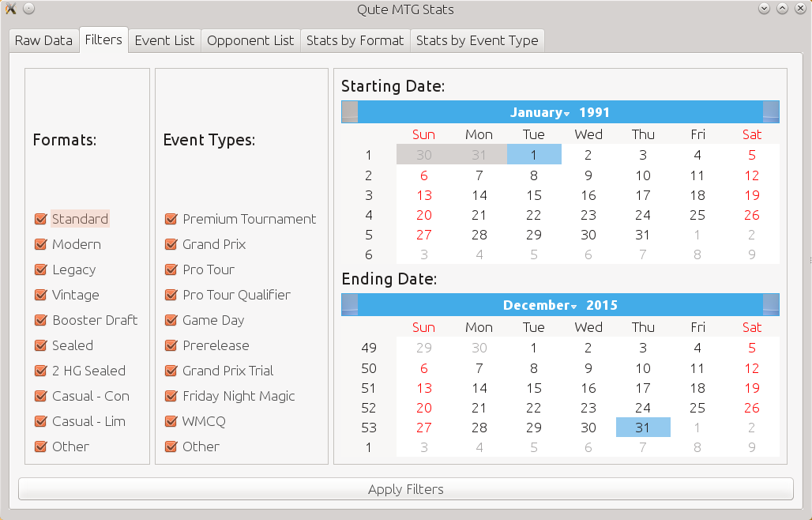This screenshot has width=812, height=520.
Task: Select January 15 in Starting Date calendar
Action: click(534, 195)
